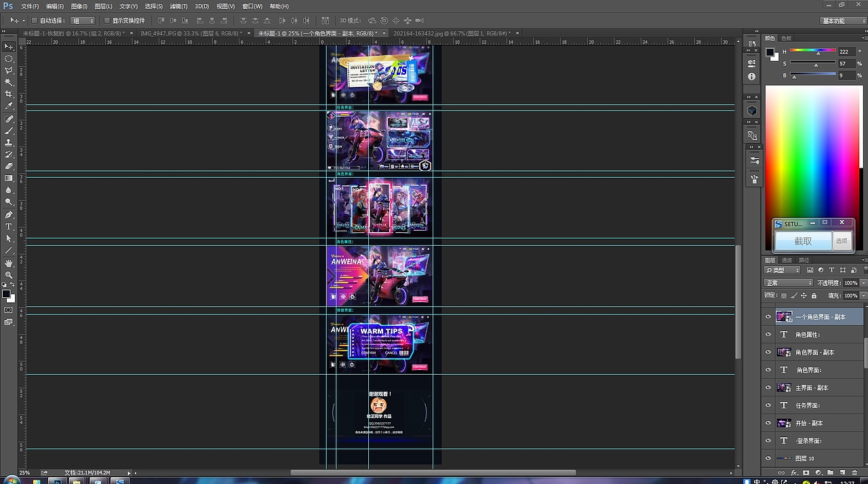
Task: Select the Blur tool
Action: coord(9,190)
